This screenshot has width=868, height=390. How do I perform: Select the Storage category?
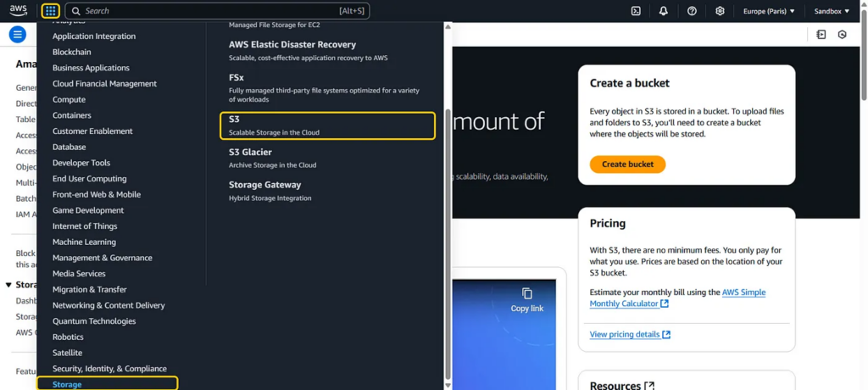click(x=108, y=383)
